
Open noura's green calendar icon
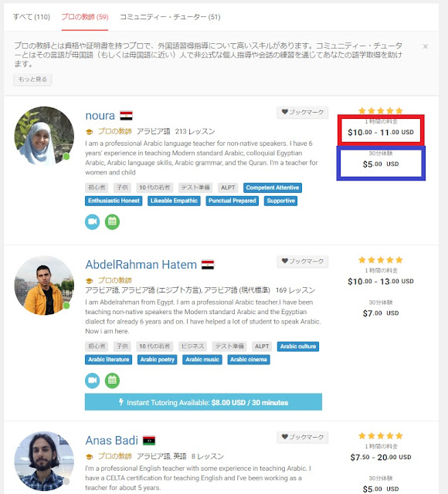tap(112, 222)
